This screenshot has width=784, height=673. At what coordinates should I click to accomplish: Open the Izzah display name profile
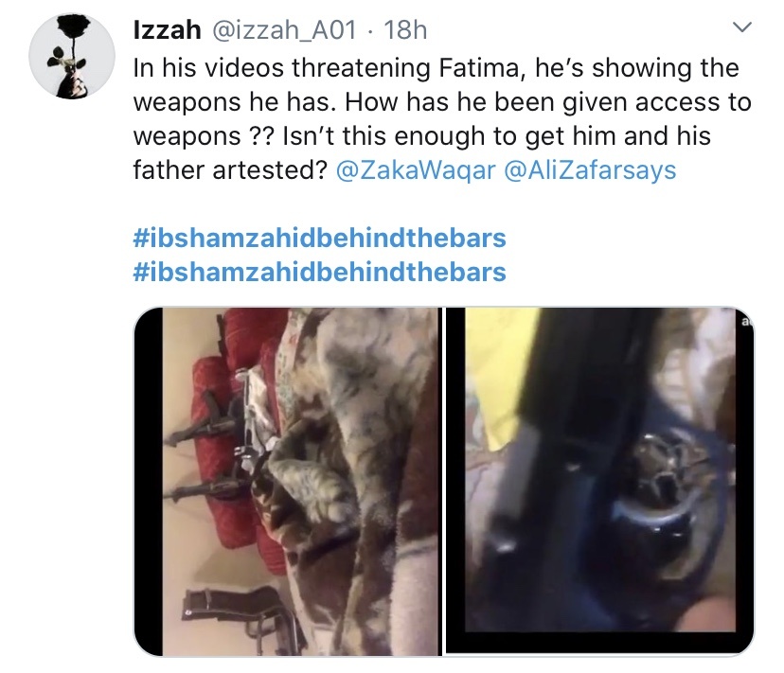click(x=167, y=30)
